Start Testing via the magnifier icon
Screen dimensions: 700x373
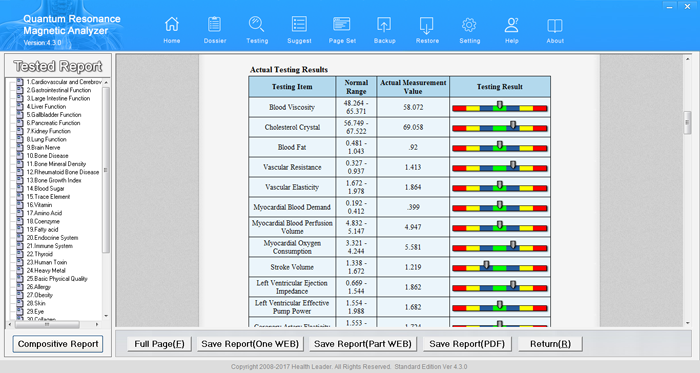257,30
